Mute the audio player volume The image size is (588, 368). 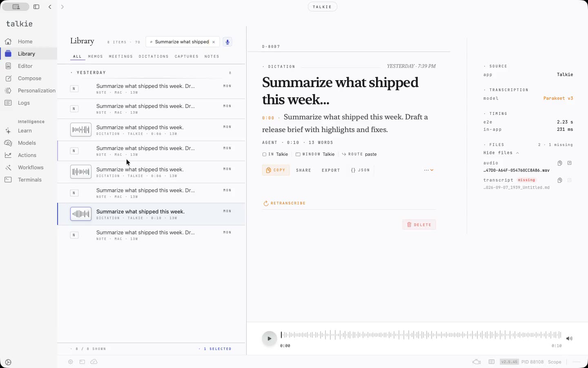pyautogui.click(x=569, y=339)
